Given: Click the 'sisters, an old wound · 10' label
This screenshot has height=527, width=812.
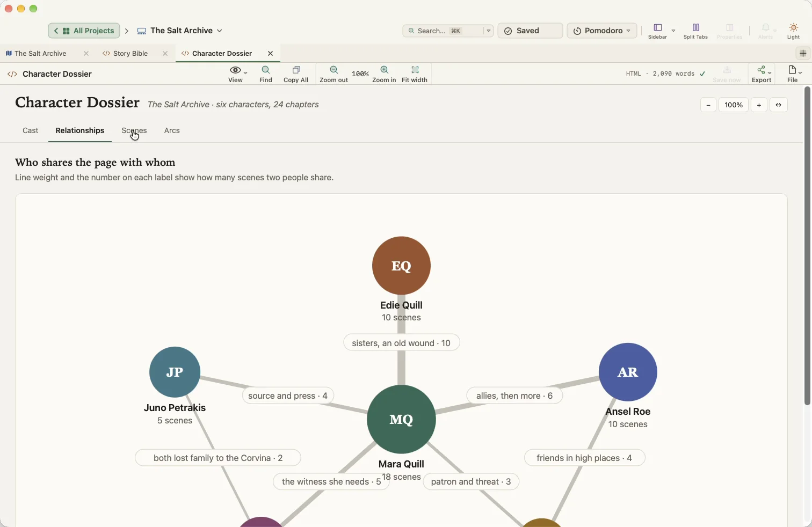Looking at the screenshot, I should (x=401, y=343).
